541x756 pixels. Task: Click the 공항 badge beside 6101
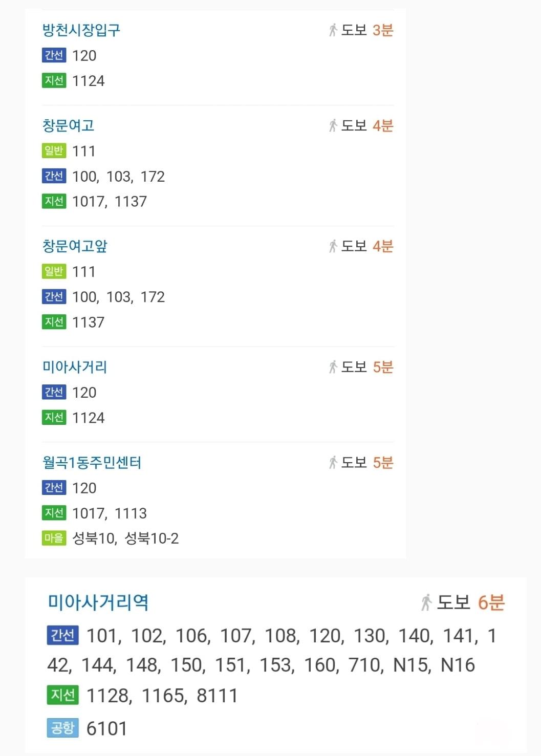click(62, 728)
